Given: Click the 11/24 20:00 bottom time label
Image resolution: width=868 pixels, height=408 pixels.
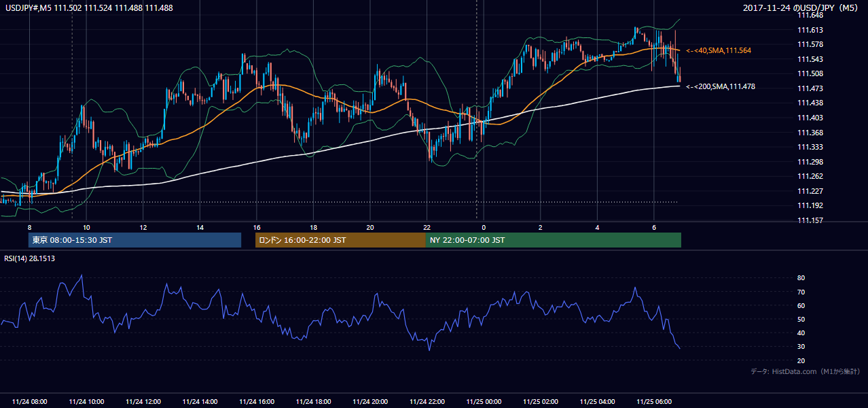Looking at the screenshot, I should click(369, 402).
